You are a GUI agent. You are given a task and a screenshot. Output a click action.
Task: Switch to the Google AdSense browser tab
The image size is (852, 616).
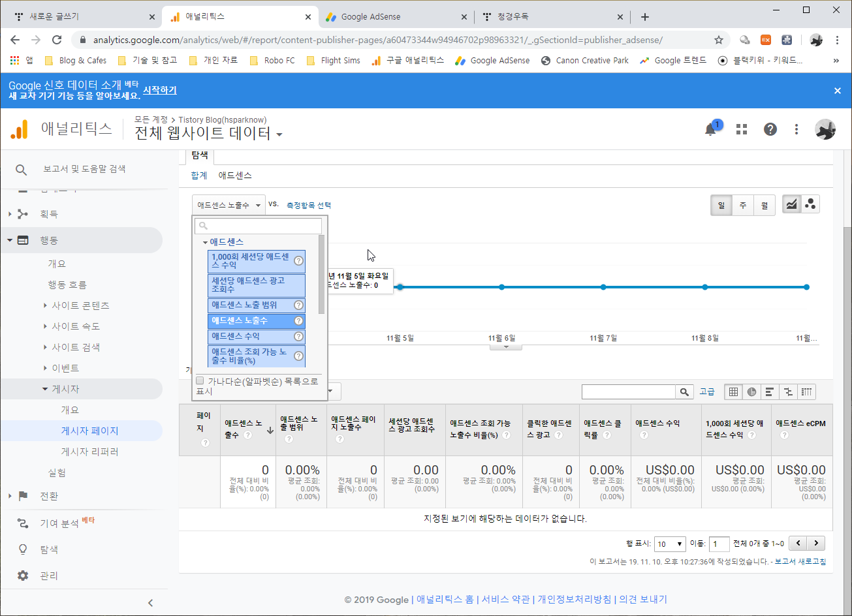398,17
